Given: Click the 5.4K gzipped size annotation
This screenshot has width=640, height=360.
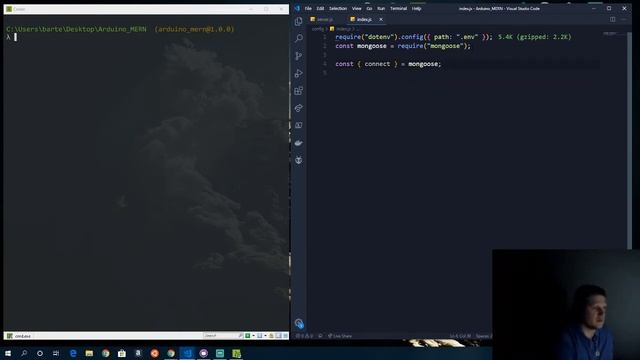Looking at the screenshot, I should click(535, 37).
